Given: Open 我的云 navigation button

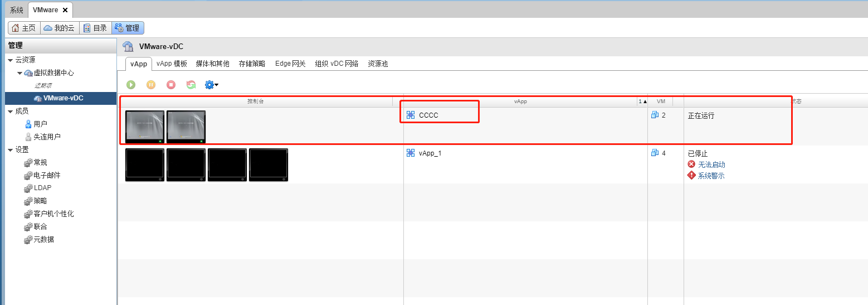Looking at the screenshot, I should pyautogui.click(x=60, y=28).
